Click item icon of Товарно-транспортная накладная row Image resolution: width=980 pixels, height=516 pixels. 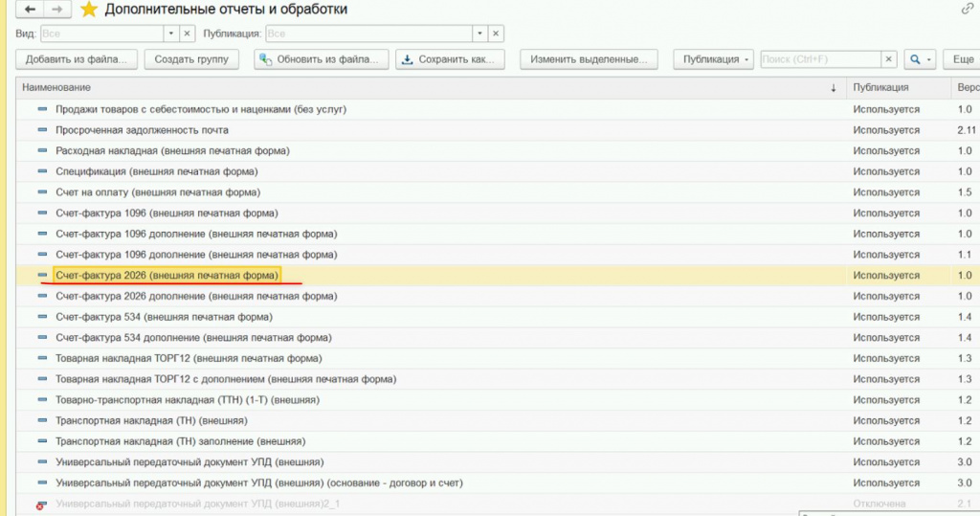tap(42, 399)
